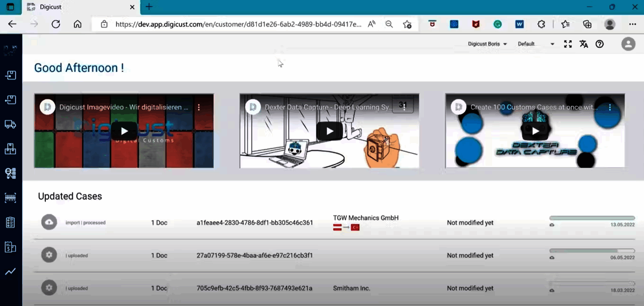Activate fullscreen mode via the expand icon

click(x=567, y=44)
